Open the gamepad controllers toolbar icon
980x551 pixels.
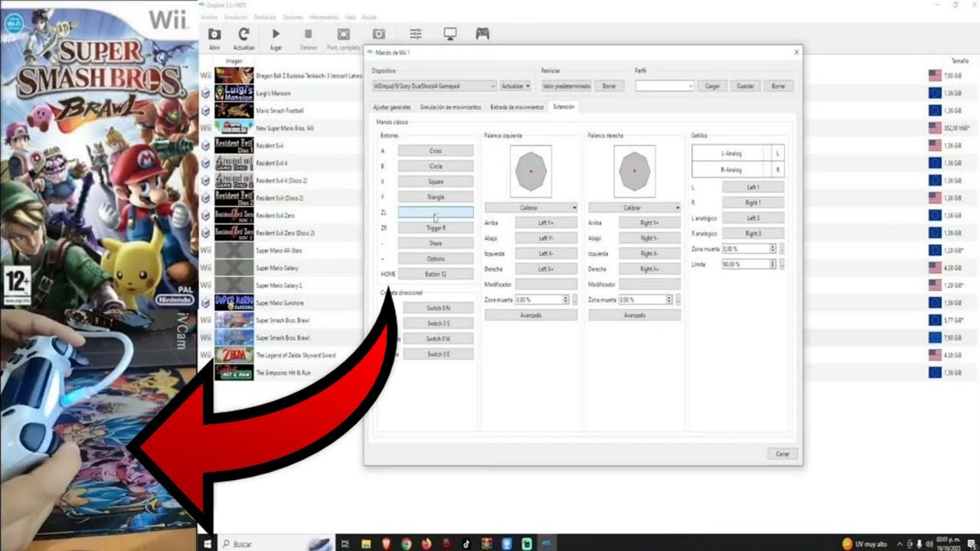pos(482,34)
